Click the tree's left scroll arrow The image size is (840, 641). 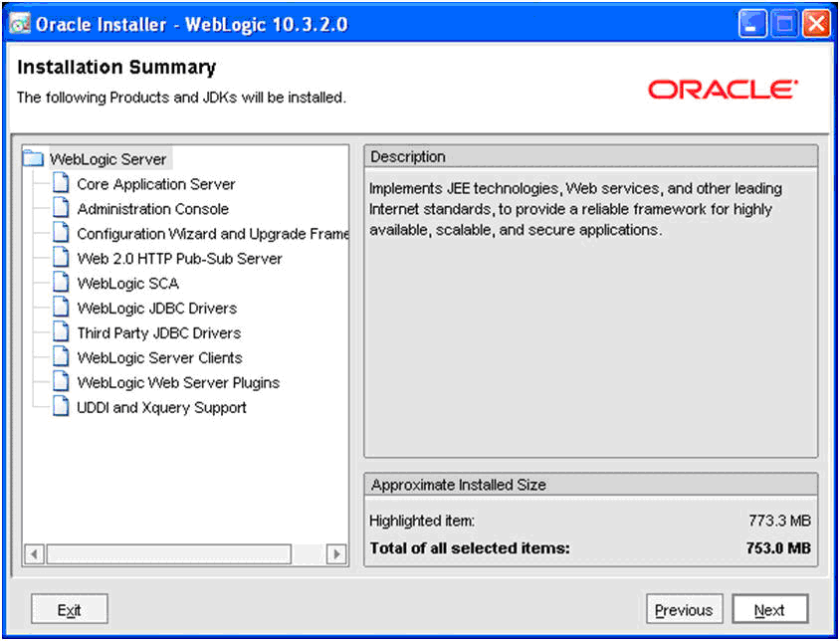(x=34, y=553)
